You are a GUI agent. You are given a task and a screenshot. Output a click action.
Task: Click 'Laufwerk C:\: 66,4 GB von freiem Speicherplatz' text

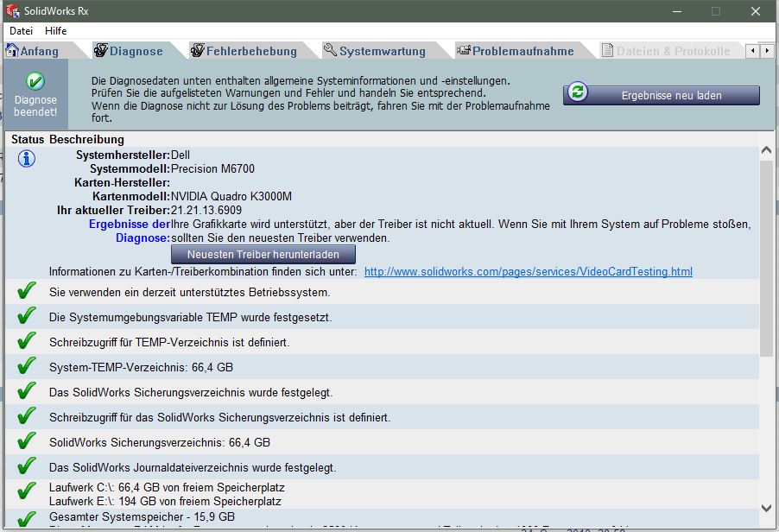pos(167,487)
